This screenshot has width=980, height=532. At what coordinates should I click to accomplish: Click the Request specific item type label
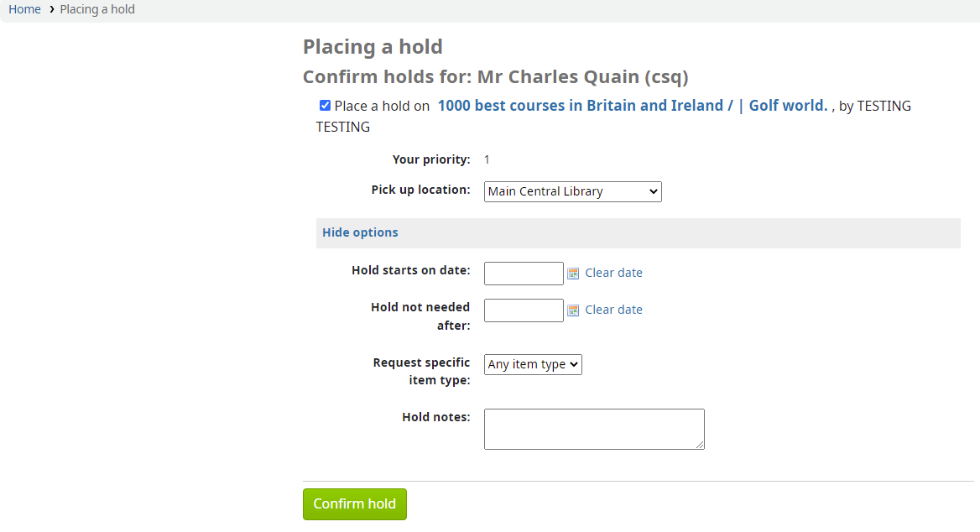coord(422,372)
